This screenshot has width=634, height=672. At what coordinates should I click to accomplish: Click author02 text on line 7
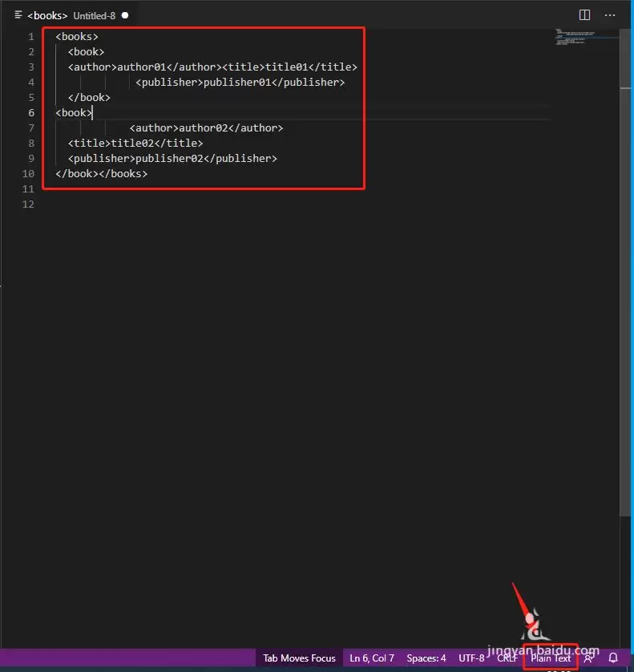[x=204, y=128]
